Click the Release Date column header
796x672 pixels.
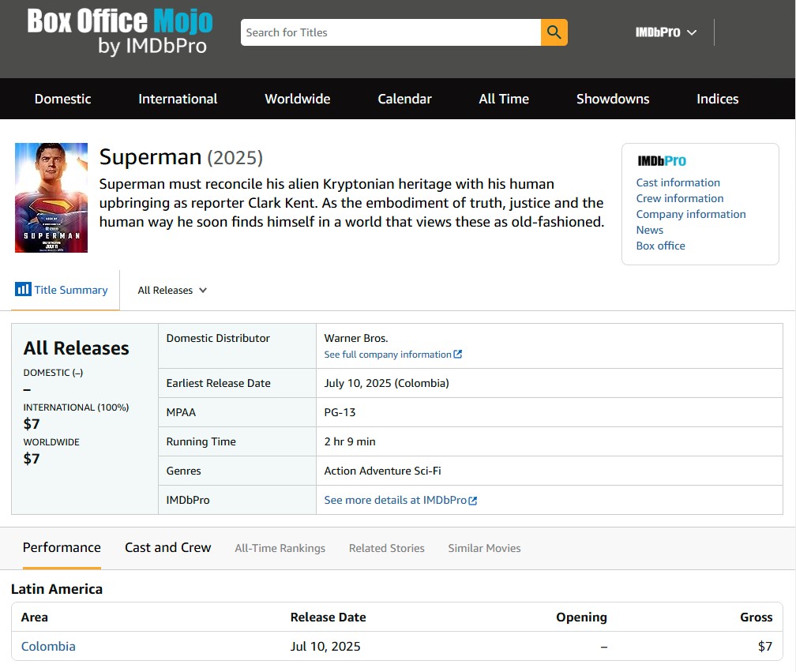(328, 618)
